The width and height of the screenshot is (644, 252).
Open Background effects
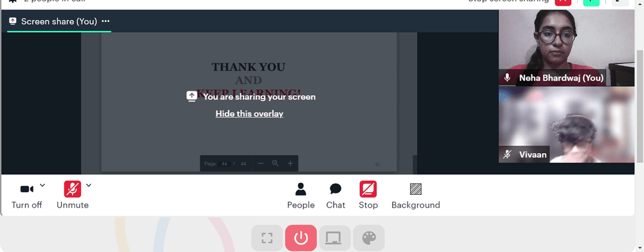click(x=415, y=195)
